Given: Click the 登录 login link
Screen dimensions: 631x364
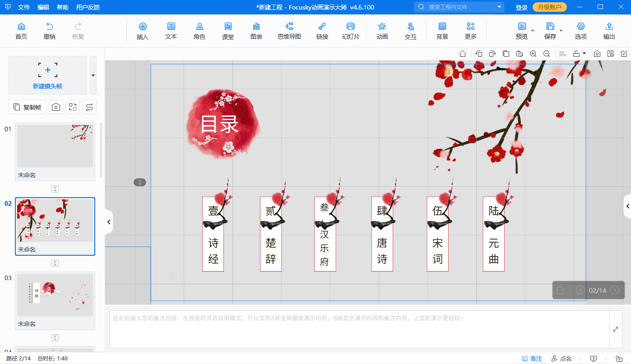Looking at the screenshot, I should click(x=522, y=7).
